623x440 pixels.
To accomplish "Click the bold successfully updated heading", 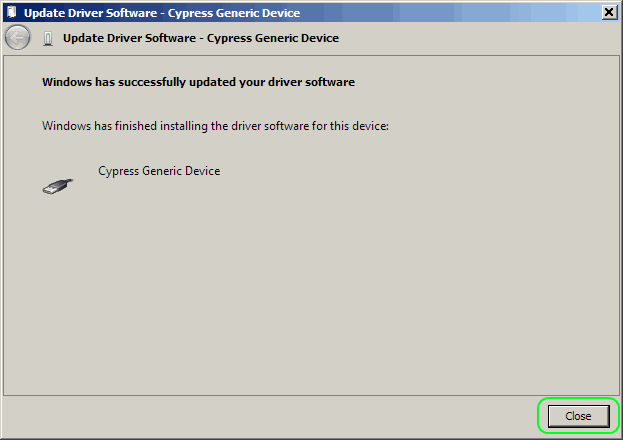I will (198, 81).
